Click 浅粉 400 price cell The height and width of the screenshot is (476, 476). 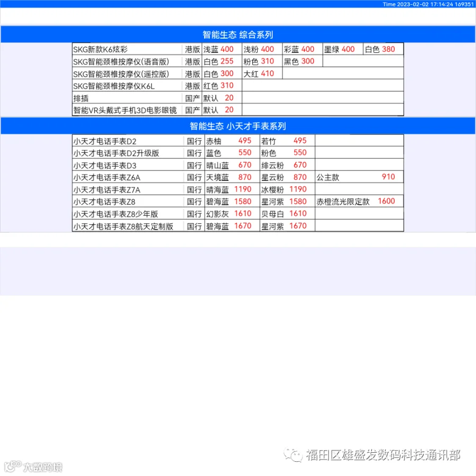(262, 49)
